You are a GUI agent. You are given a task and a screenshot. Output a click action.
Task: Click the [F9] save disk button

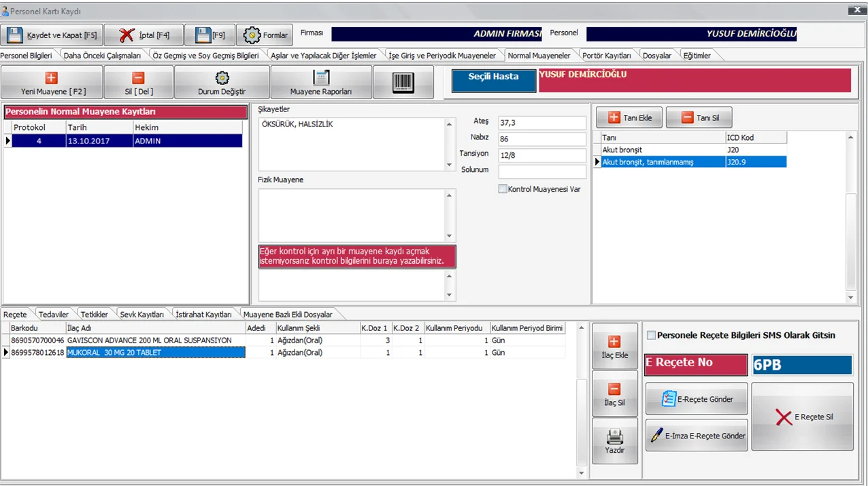209,35
